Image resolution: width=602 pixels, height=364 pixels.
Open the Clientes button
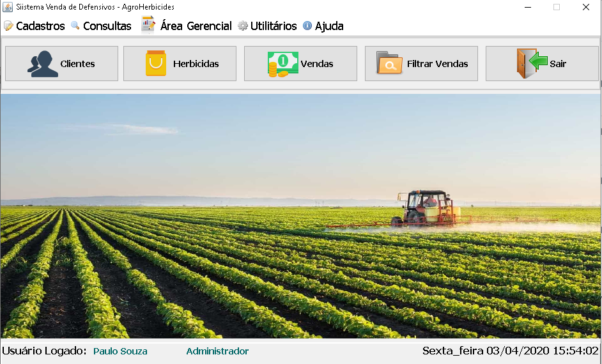[61, 64]
